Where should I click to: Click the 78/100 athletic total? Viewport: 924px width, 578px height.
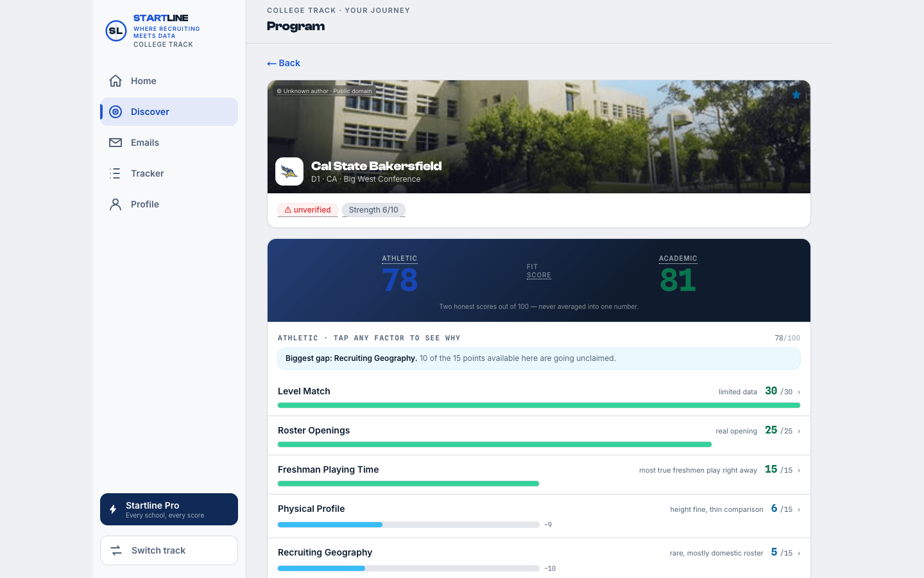[x=787, y=338]
